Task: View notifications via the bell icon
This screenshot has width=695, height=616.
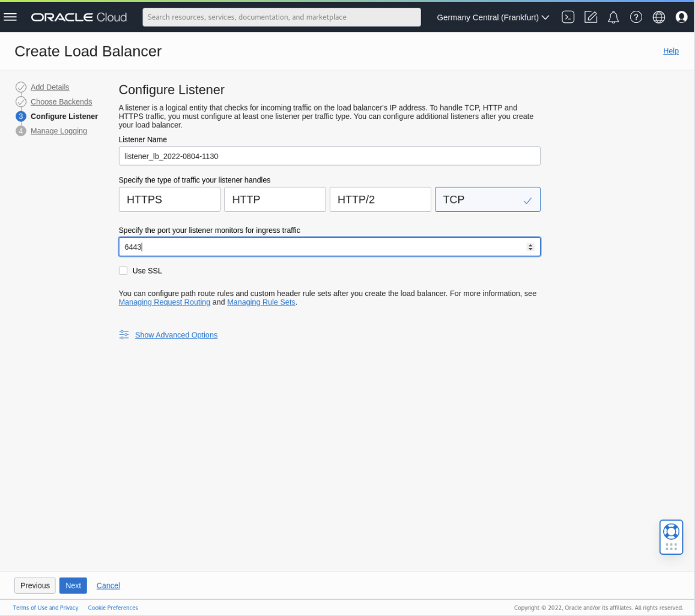Action: pos(613,17)
